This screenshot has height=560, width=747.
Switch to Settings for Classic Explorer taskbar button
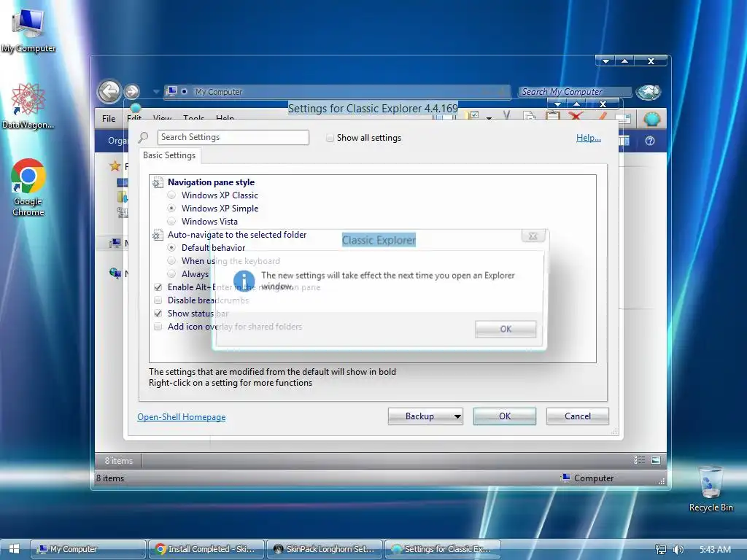(x=442, y=549)
